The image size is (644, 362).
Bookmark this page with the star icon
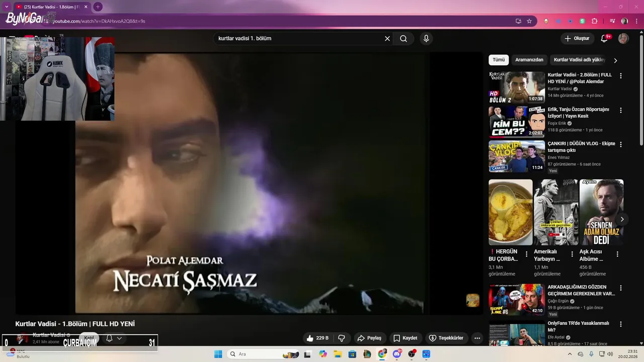(529, 21)
